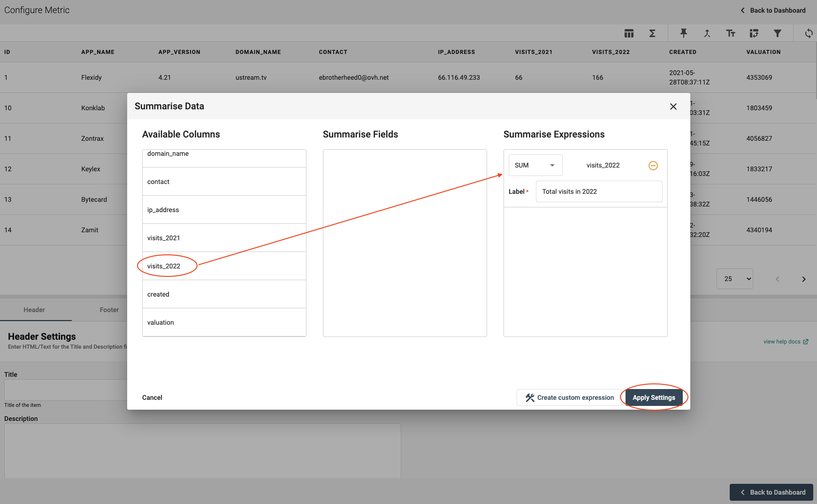Click Create custom expression button
817x504 pixels.
click(x=569, y=397)
